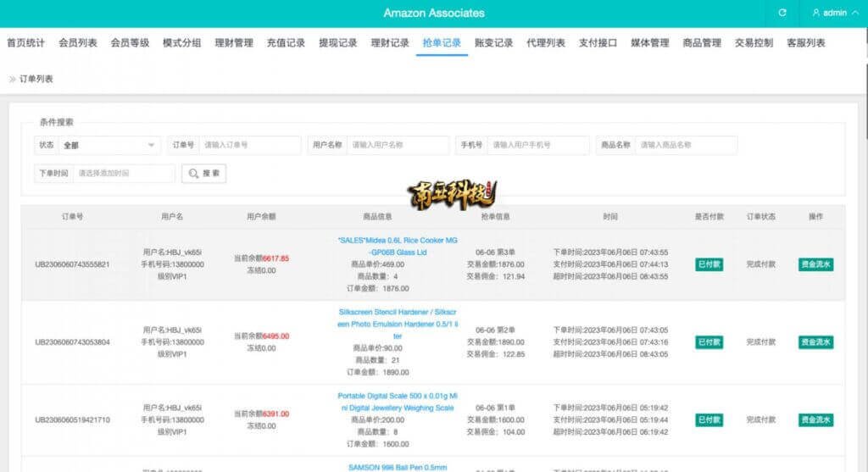Click 资金流水 button for the Rice Cooker order
Image resolution: width=868 pixels, height=472 pixels.
815,264
